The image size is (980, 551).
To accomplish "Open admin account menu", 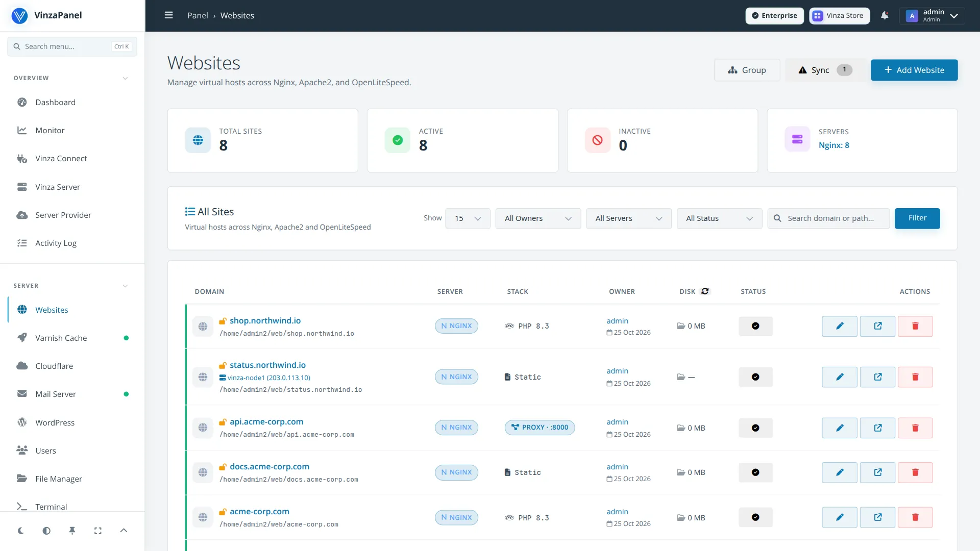I will click(x=932, y=15).
